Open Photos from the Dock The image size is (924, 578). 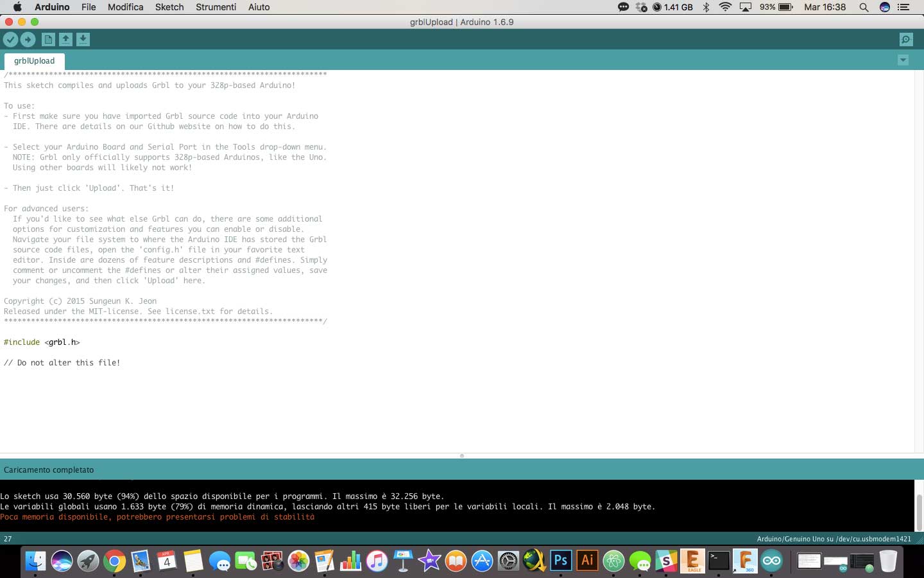pyautogui.click(x=298, y=561)
